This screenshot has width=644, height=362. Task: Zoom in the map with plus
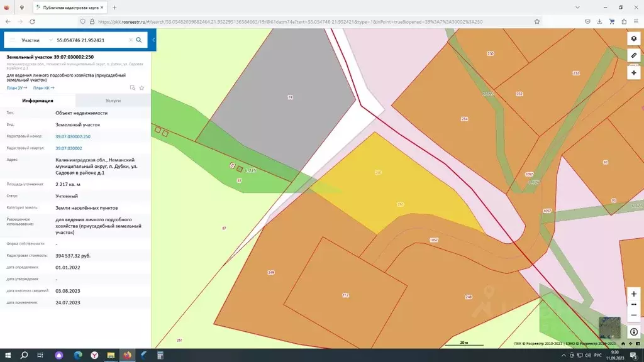coord(634,294)
